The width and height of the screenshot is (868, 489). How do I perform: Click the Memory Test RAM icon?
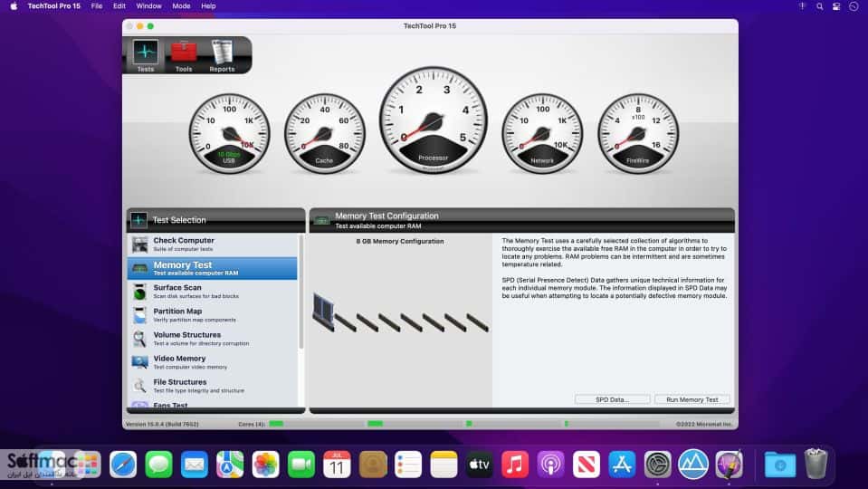pyautogui.click(x=139, y=268)
